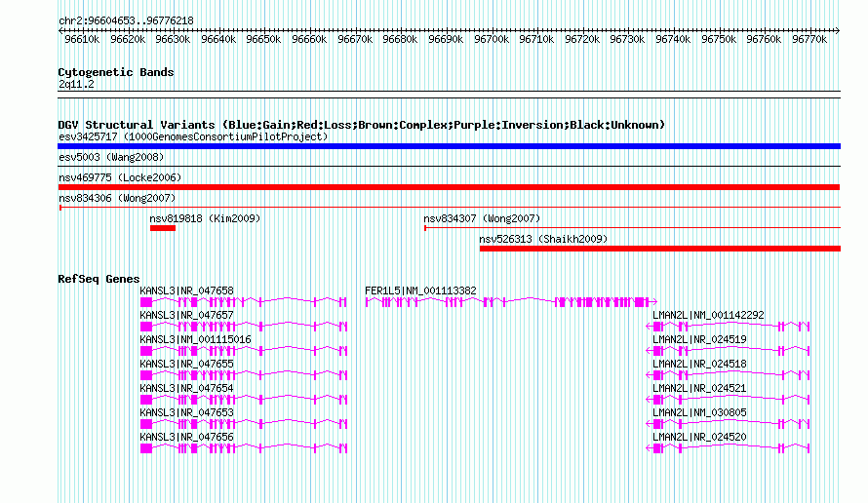Open LMAN2L|NM_001142292 transcript label
This screenshot has height=503, width=868.
click(x=708, y=315)
